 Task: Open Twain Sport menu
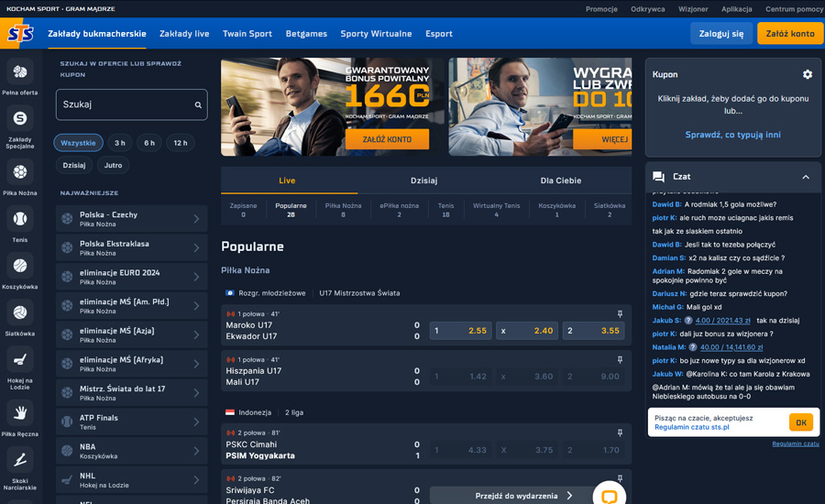click(247, 34)
